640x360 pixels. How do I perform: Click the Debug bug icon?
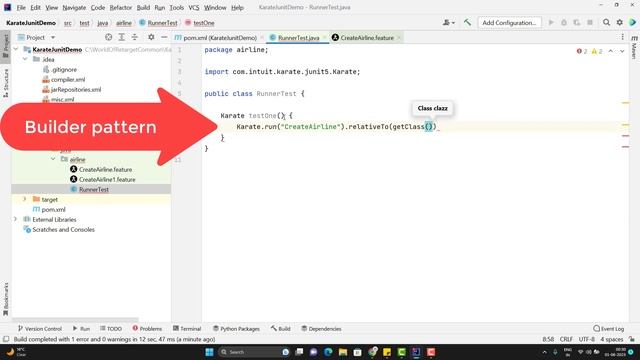[564, 23]
